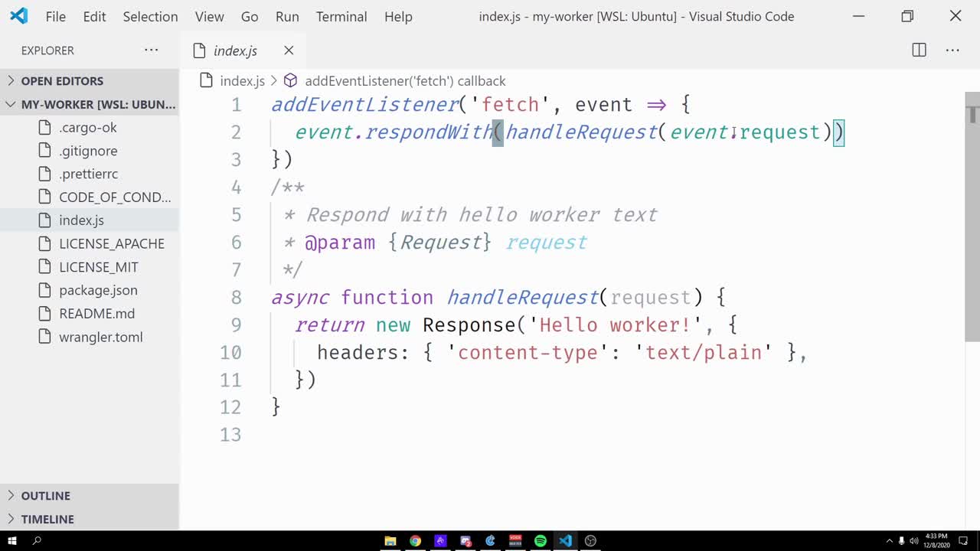
Task: Open the Selection menu
Action: pos(150,16)
